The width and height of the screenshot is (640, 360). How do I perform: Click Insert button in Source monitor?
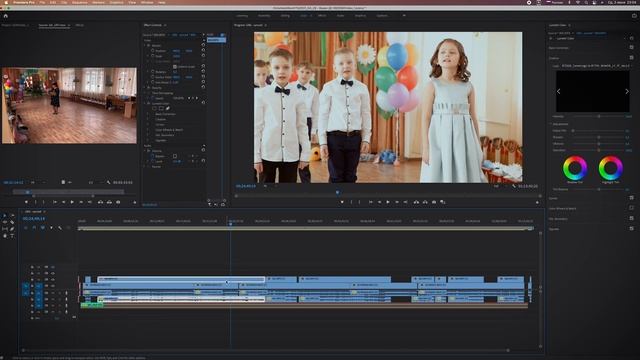pos(100,202)
